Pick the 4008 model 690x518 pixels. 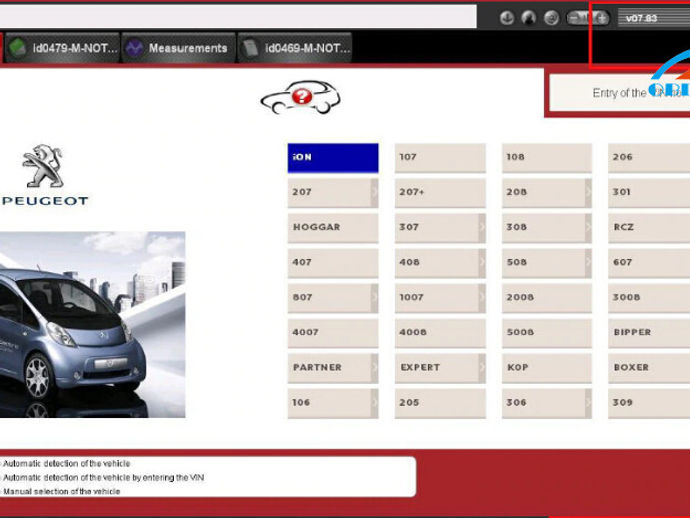440,333
